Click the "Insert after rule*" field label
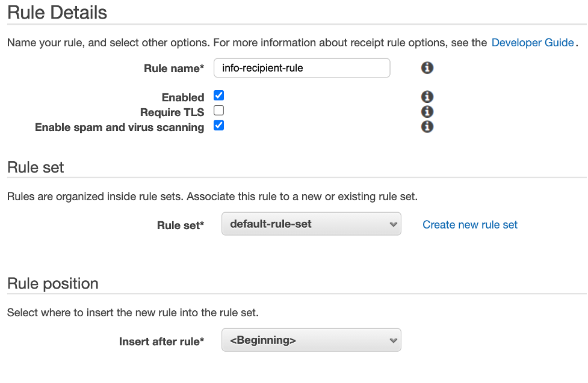Image resolution: width=588 pixels, height=383 pixels. [x=162, y=342]
